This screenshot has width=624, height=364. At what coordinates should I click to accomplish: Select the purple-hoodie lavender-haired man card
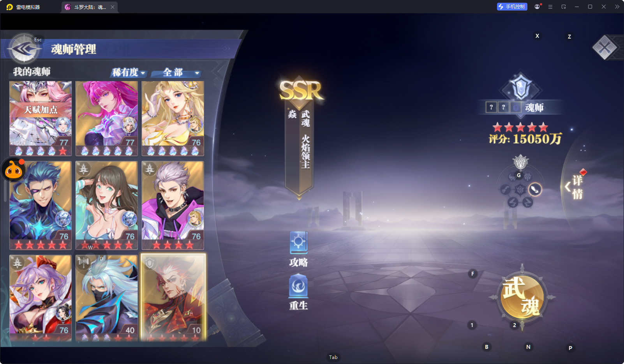coord(173,205)
